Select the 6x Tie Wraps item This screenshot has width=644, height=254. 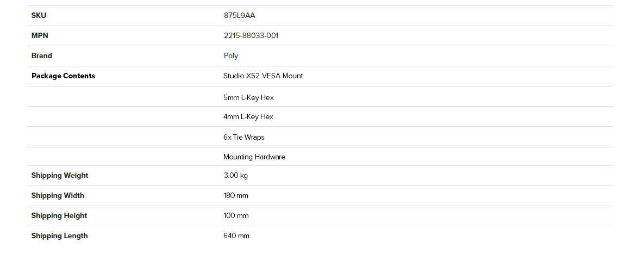click(x=244, y=137)
